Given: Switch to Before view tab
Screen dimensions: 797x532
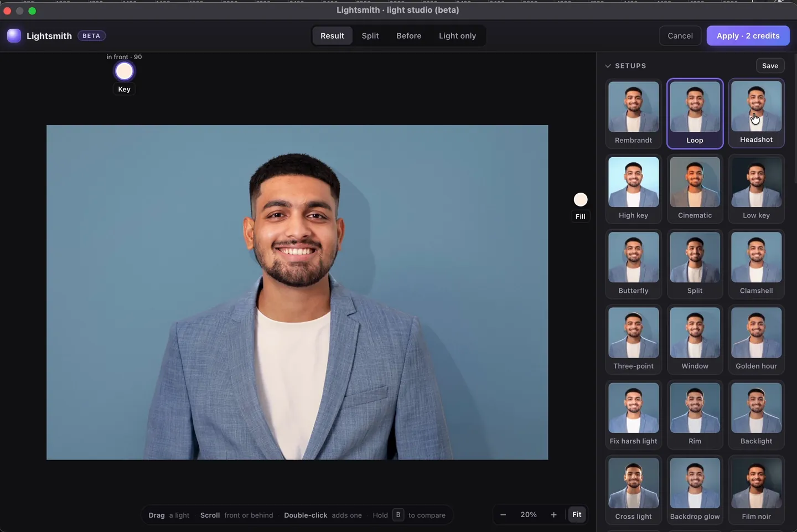Looking at the screenshot, I should click(408, 35).
